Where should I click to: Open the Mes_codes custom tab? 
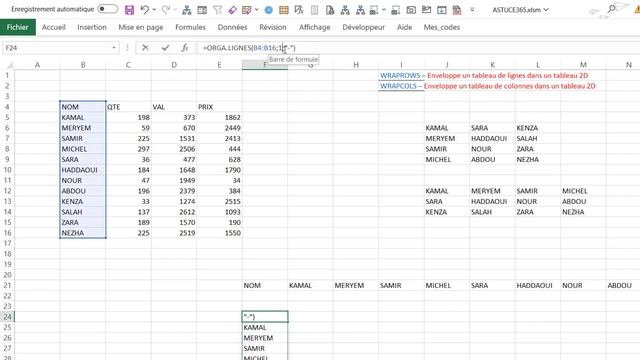[x=442, y=27]
